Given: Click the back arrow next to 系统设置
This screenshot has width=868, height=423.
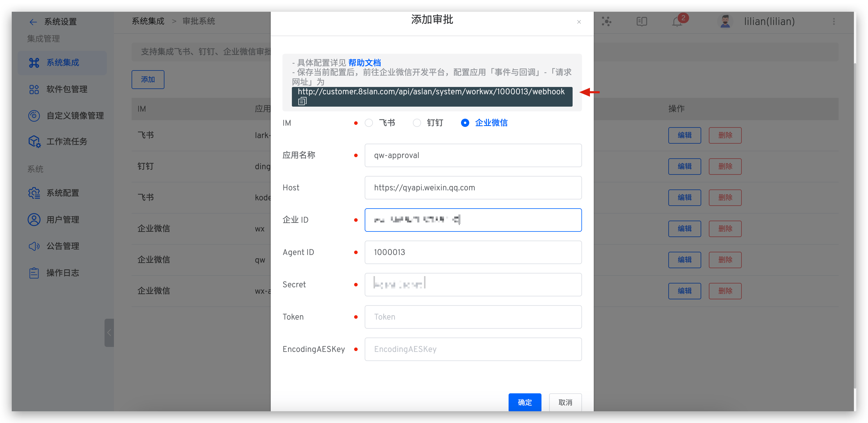Looking at the screenshot, I should tap(33, 22).
